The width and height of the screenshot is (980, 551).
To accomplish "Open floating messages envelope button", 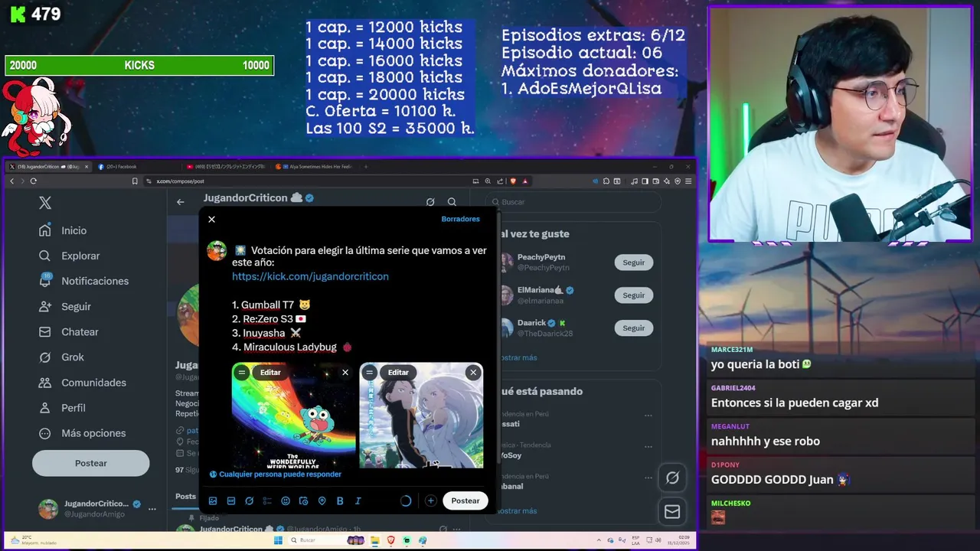I will (672, 512).
